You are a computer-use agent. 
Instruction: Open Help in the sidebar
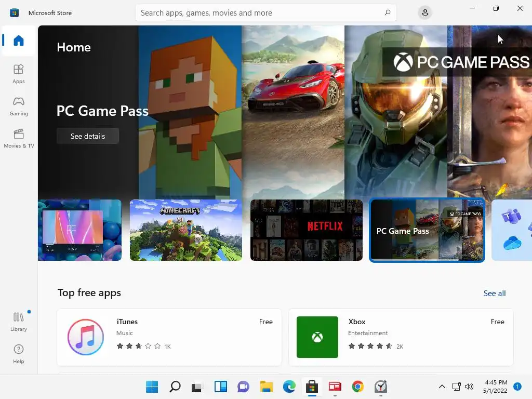(x=19, y=354)
